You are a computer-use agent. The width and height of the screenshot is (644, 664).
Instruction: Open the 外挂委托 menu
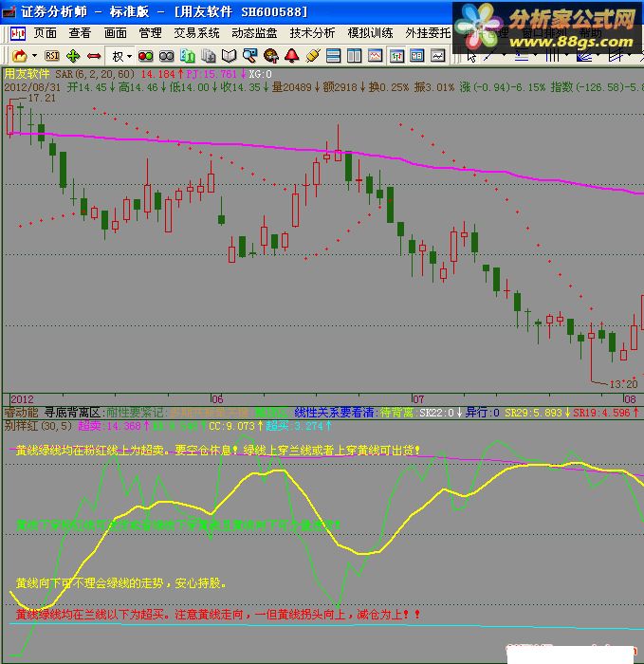[x=428, y=33]
